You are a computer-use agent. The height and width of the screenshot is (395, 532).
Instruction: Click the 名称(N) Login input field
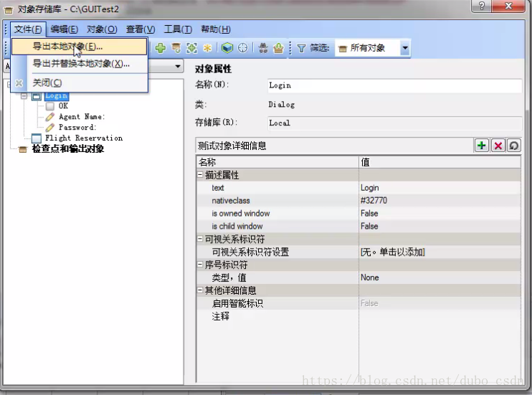coord(394,85)
